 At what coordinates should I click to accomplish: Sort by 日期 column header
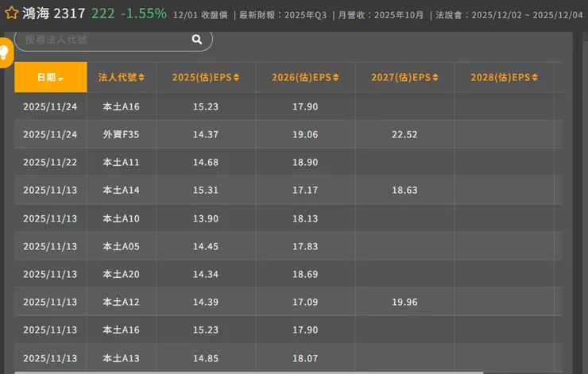point(51,77)
